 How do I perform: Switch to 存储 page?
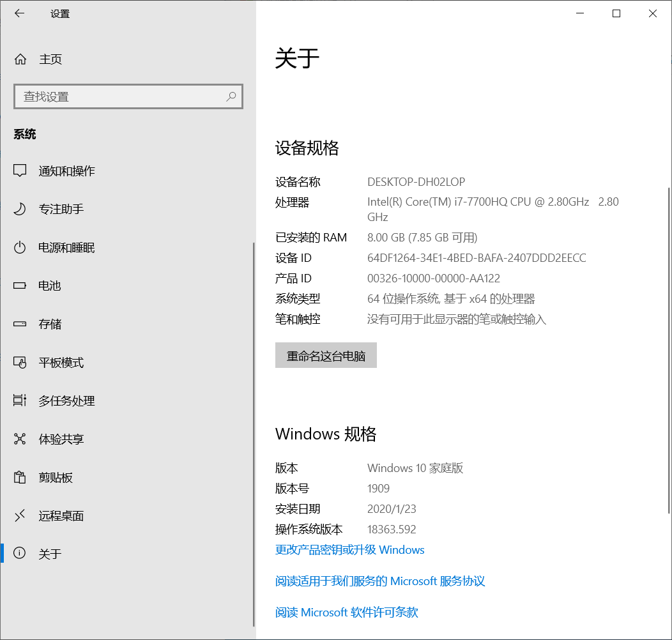coord(127,324)
